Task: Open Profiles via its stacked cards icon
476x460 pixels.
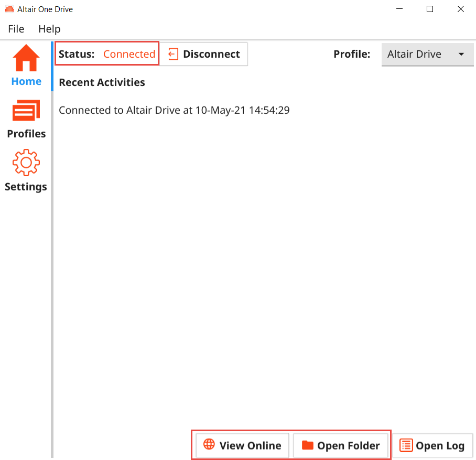Action: 26,112
